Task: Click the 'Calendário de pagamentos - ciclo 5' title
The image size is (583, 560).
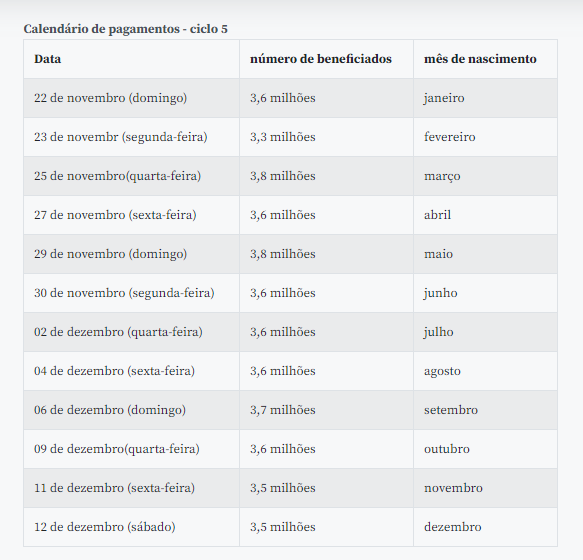Action: 125,29
